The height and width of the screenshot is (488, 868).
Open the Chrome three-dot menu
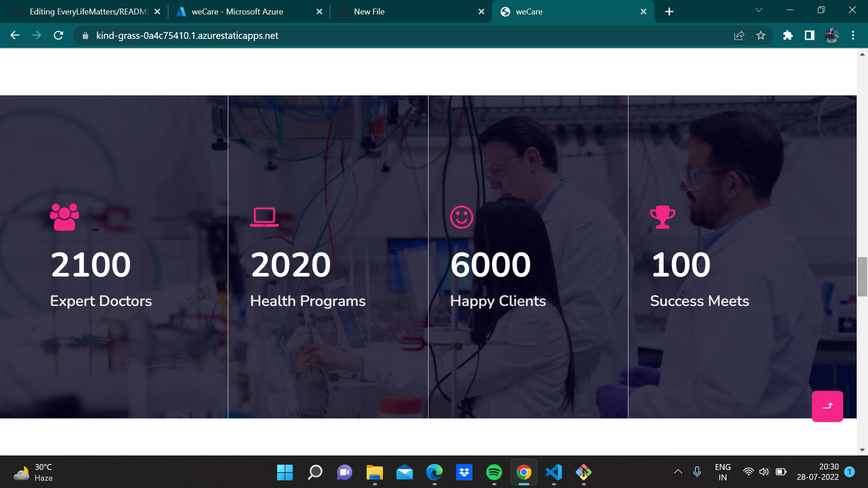[853, 35]
